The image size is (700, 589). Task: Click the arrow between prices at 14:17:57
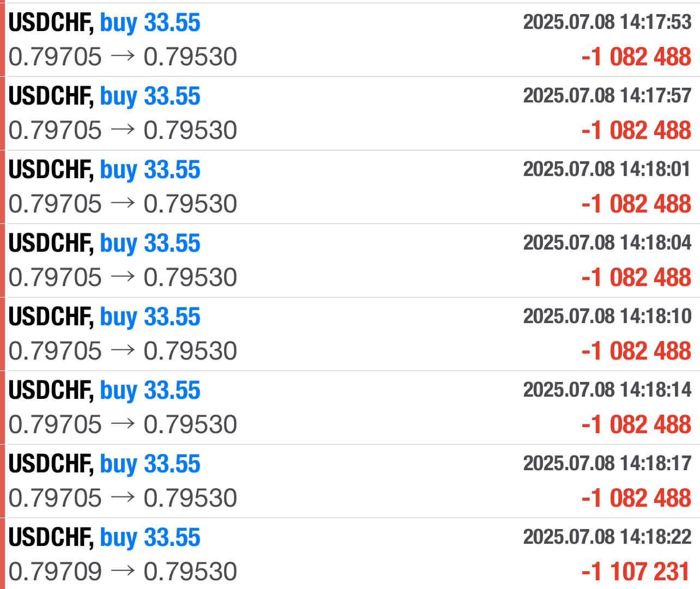pyautogui.click(x=123, y=130)
